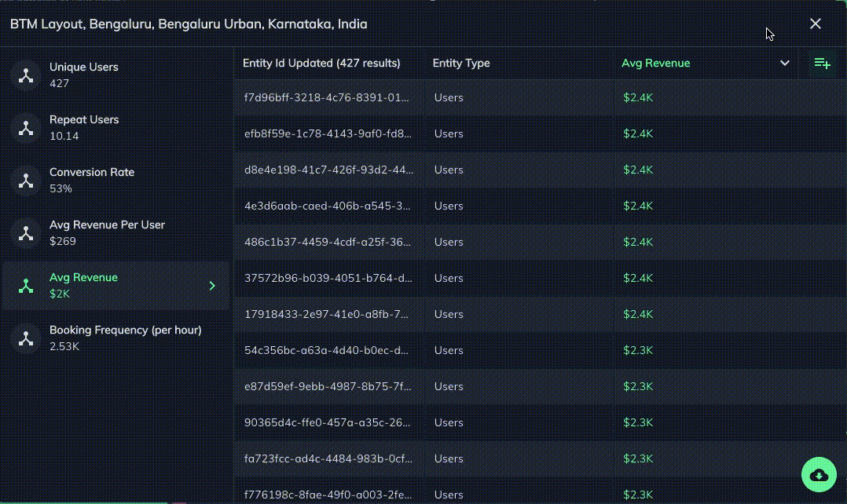The width and height of the screenshot is (847, 504).
Task: Click the Booking Frequency metric icon
Action: (x=26, y=338)
